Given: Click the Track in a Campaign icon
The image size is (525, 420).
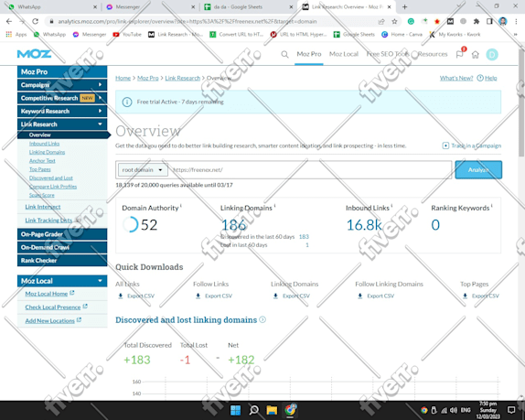Looking at the screenshot, I should click(x=445, y=145).
